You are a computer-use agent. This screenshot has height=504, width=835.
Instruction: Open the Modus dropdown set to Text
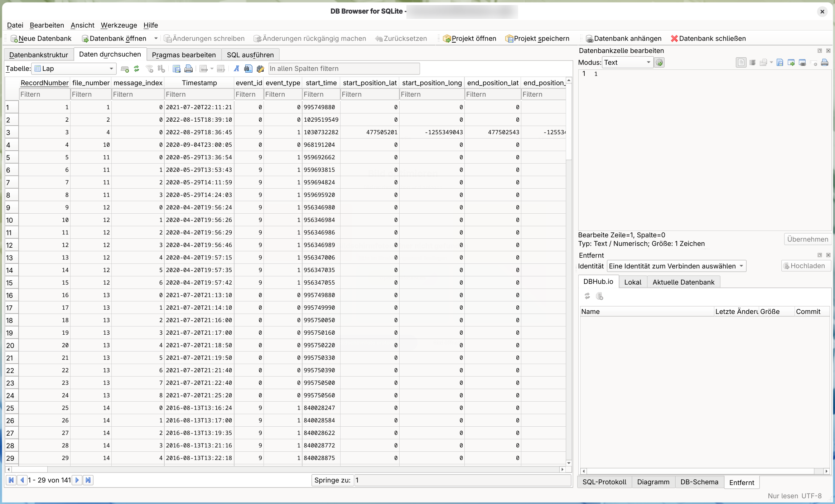click(627, 63)
